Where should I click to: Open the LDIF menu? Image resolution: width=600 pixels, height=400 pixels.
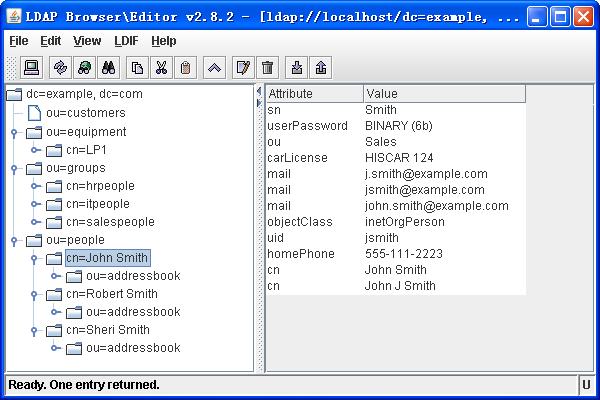click(x=128, y=41)
